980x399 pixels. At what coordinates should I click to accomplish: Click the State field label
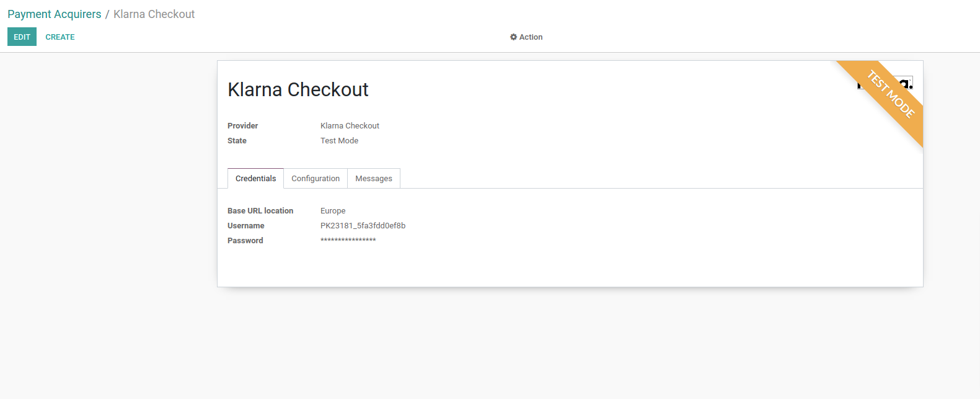237,141
